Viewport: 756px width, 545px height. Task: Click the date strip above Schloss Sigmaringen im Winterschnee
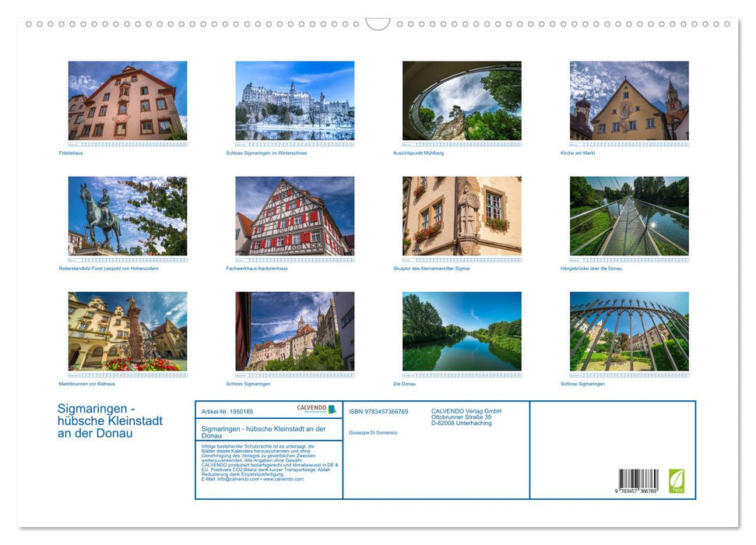[293, 143]
